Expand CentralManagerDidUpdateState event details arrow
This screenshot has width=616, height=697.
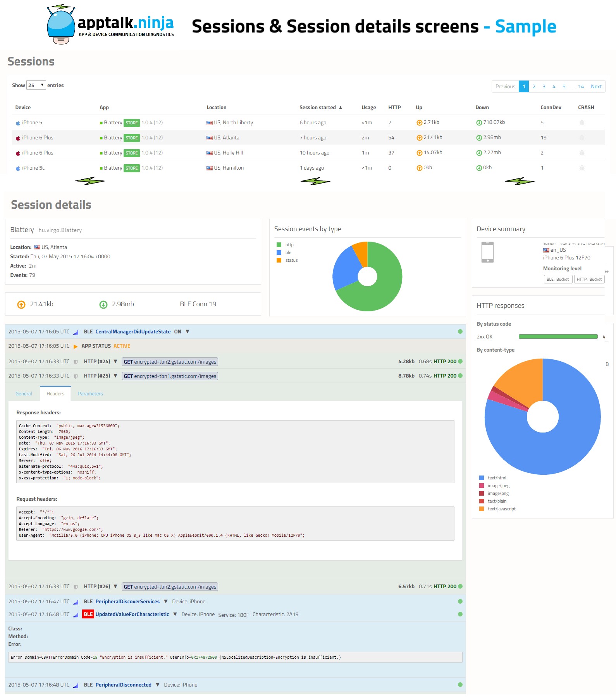188,331
